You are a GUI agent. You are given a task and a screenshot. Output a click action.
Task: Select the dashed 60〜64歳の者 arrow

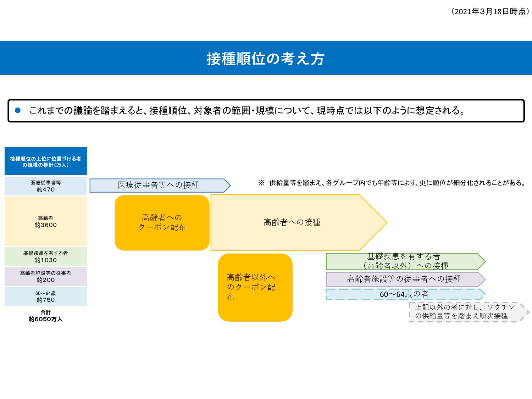click(406, 294)
